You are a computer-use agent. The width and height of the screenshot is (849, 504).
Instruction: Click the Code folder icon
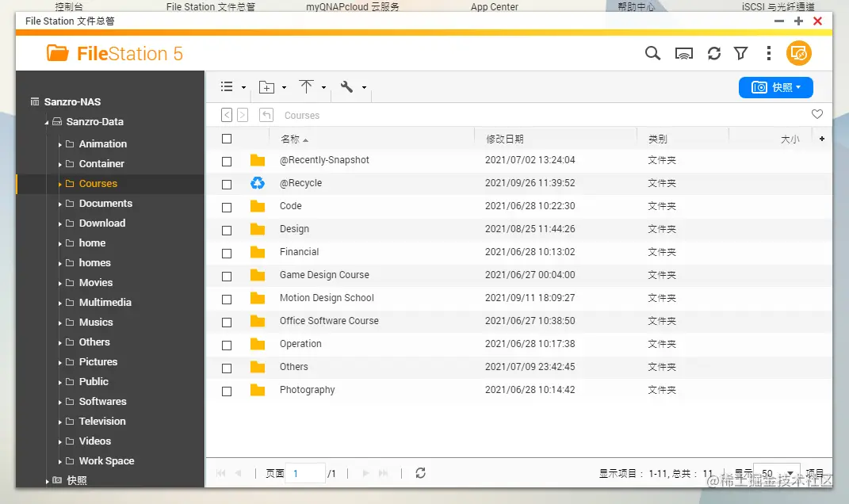point(258,206)
